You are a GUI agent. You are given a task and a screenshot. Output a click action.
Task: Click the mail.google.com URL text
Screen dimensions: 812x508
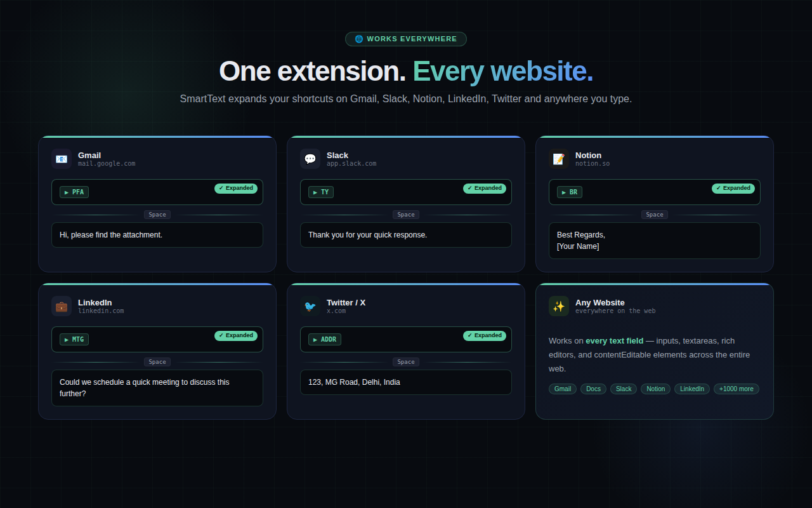click(x=107, y=164)
